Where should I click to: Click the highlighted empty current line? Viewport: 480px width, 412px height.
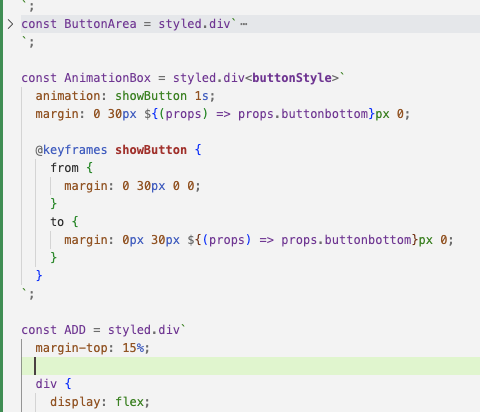(x=251, y=366)
